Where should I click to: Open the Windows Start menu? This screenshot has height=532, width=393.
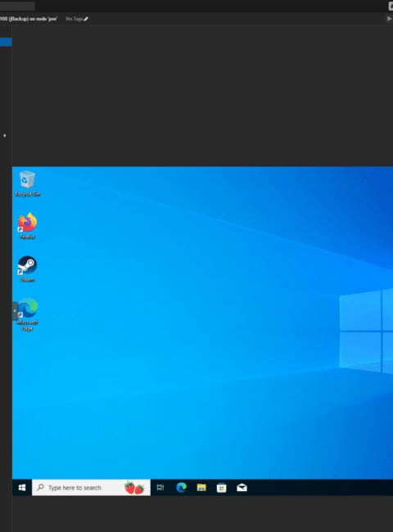point(22,488)
